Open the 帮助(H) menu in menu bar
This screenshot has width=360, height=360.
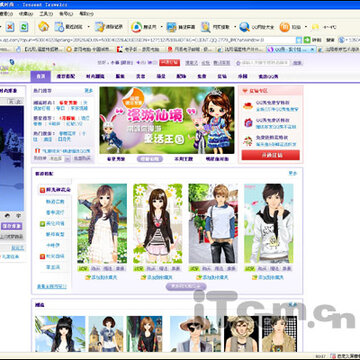tap(86, 14)
